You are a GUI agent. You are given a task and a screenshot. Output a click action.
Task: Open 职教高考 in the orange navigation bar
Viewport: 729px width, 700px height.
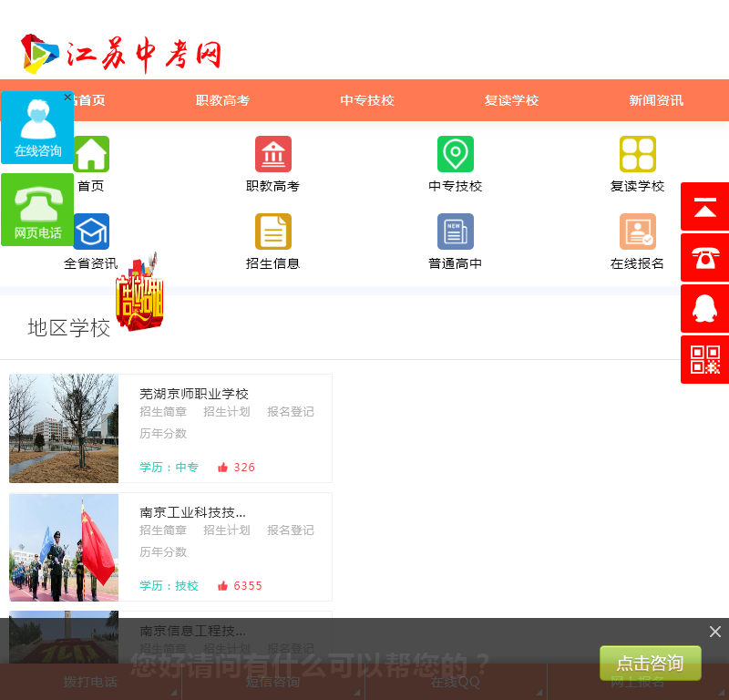tap(222, 100)
